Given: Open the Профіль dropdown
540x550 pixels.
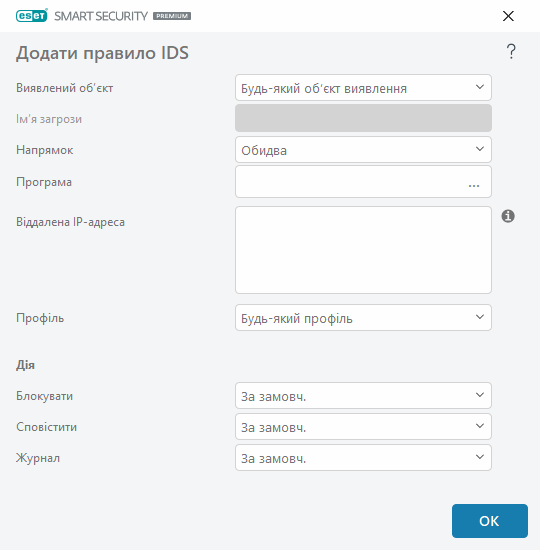Looking at the screenshot, I should pyautogui.click(x=363, y=318).
